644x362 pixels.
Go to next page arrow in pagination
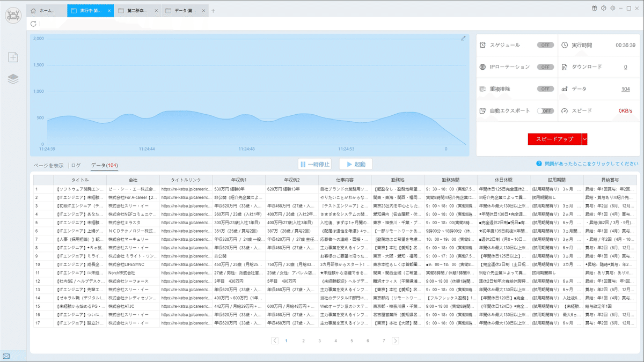coord(396,341)
